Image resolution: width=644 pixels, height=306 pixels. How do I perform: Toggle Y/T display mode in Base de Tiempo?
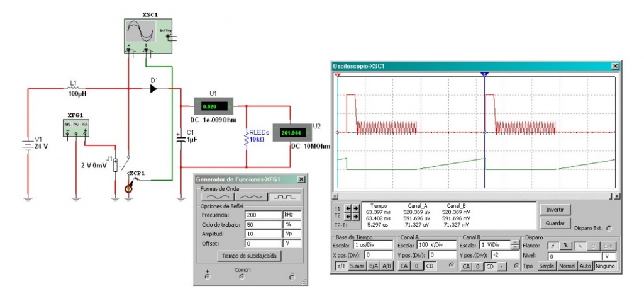[x=340, y=266]
